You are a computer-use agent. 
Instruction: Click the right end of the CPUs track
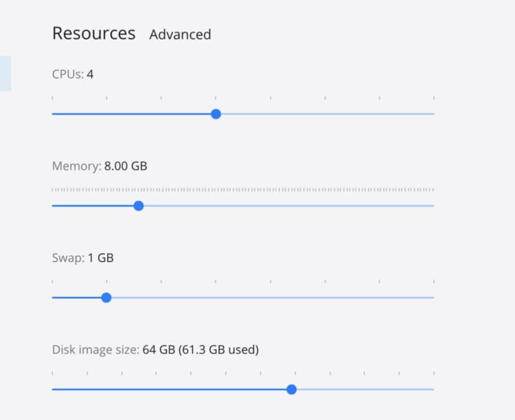(x=433, y=114)
